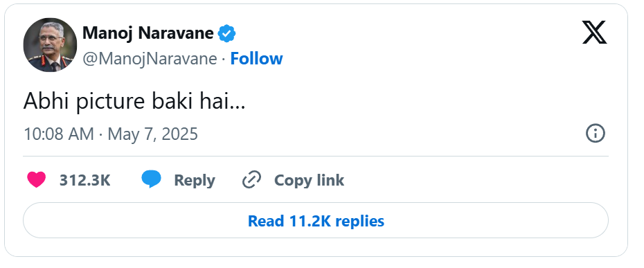
Task: Click the 10:08 AM time
Action: point(59,134)
